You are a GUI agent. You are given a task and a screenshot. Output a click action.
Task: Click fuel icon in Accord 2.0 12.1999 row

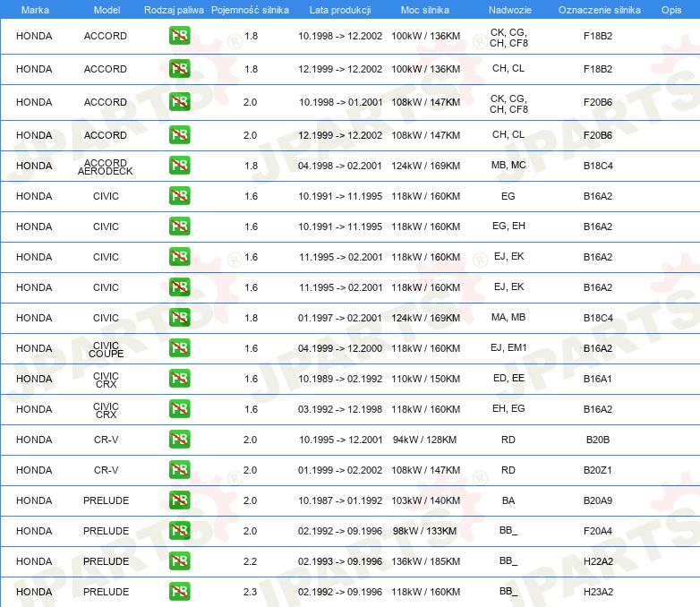pos(179,135)
